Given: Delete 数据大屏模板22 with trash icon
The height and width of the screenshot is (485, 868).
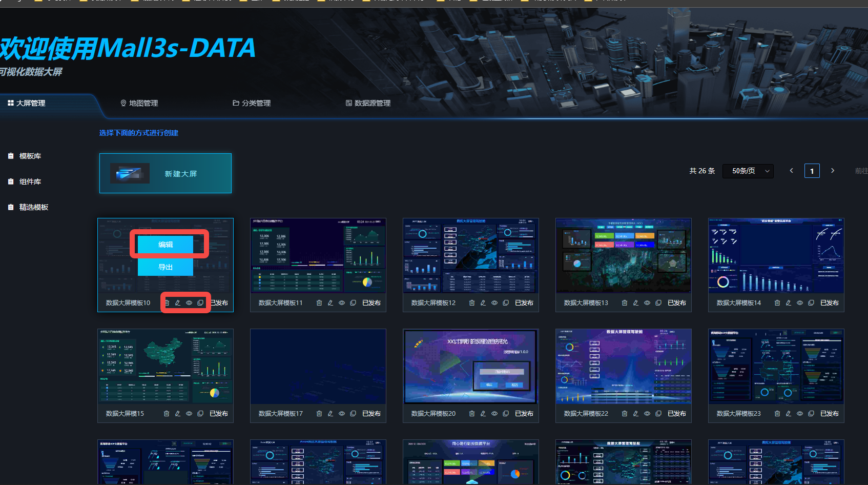Looking at the screenshot, I should (x=625, y=414).
